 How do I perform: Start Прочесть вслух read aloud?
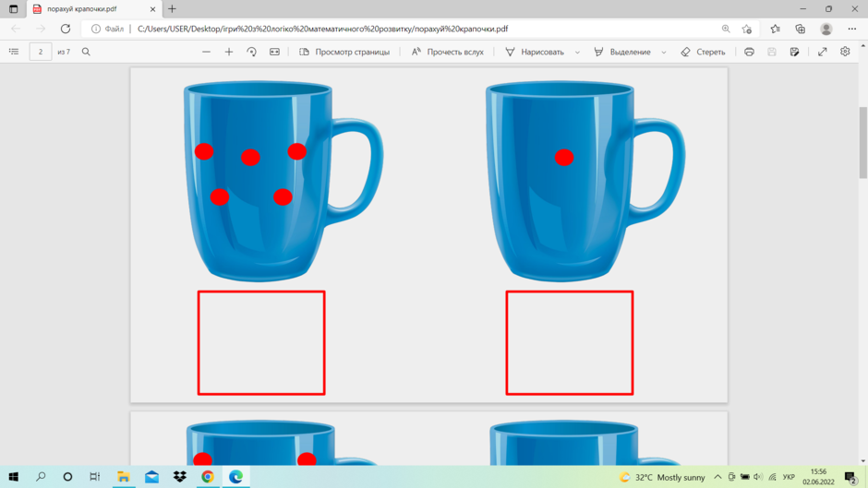(447, 52)
